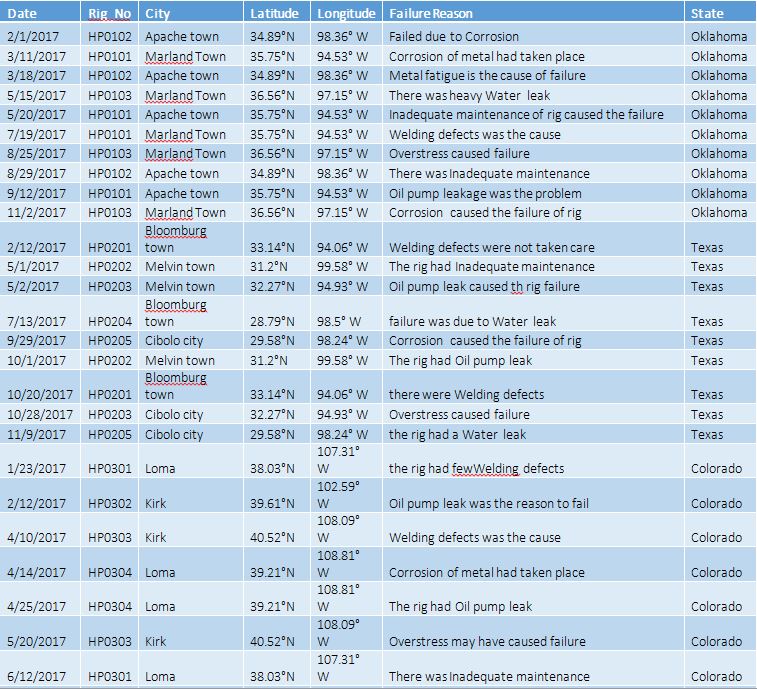Select the HP0302 rig number cell
The height and width of the screenshot is (689, 757).
pyautogui.click(x=110, y=495)
